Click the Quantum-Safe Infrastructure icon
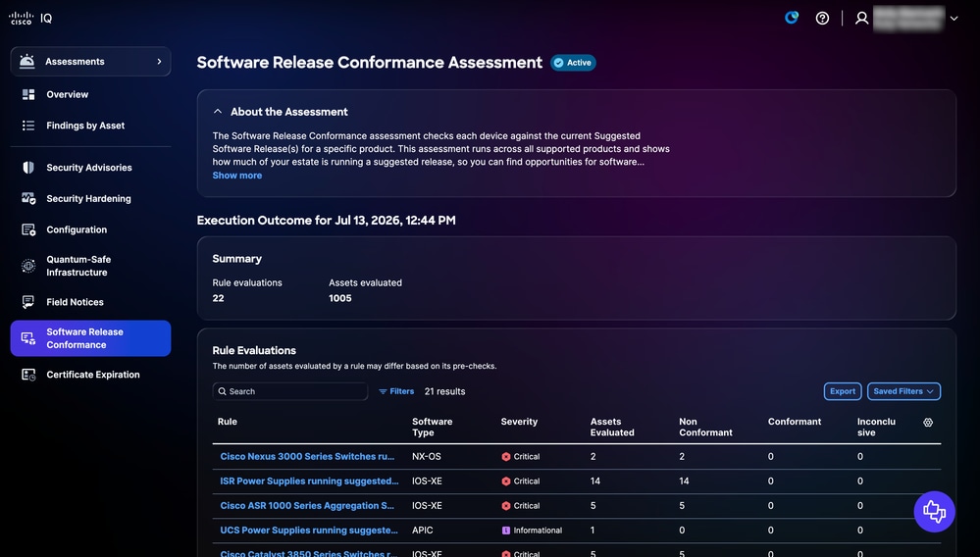The height and width of the screenshot is (557, 980). pos(28,266)
